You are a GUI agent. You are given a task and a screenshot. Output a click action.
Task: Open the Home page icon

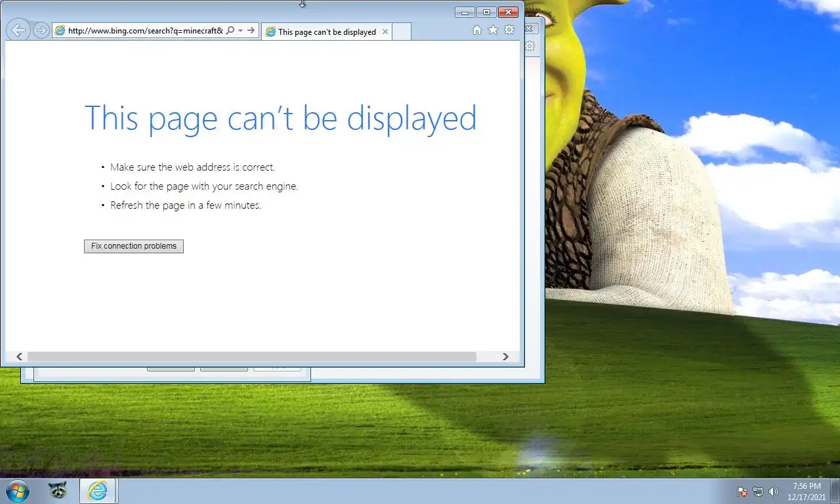pyautogui.click(x=477, y=30)
